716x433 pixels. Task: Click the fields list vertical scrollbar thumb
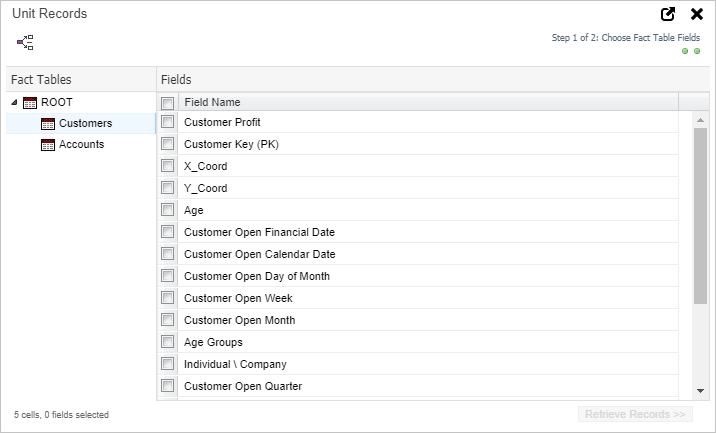click(700, 215)
